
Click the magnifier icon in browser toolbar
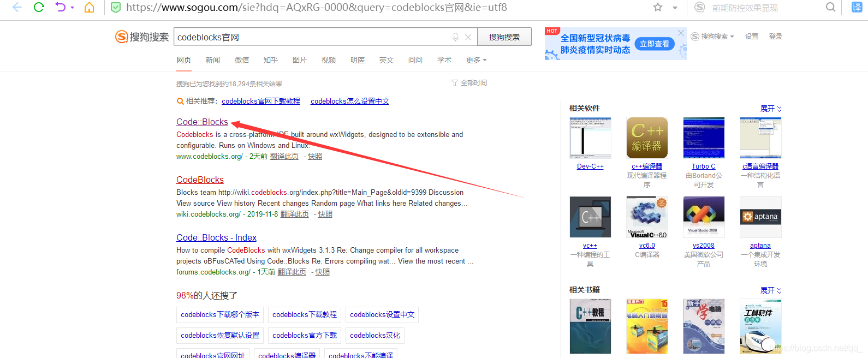[x=830, y=8]
